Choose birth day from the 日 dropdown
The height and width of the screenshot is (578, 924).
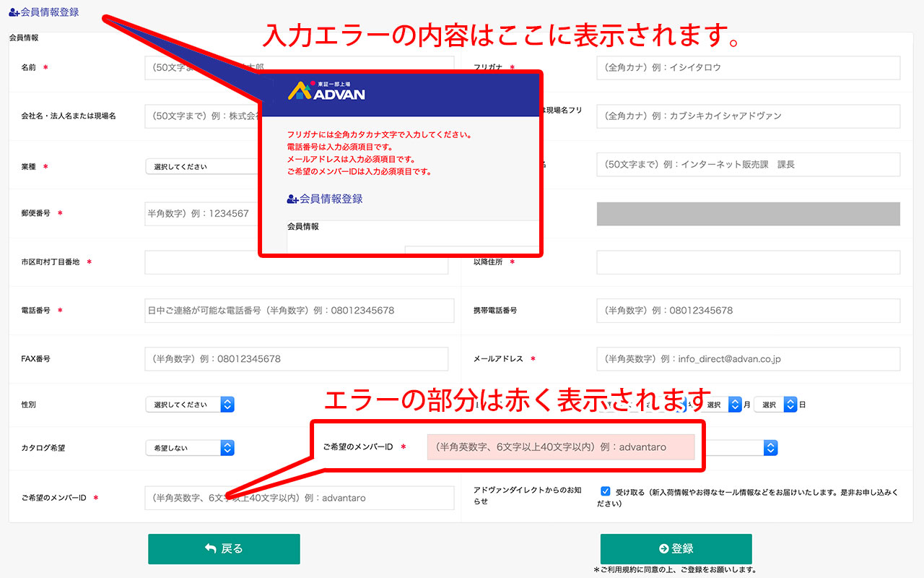[775, 405]
